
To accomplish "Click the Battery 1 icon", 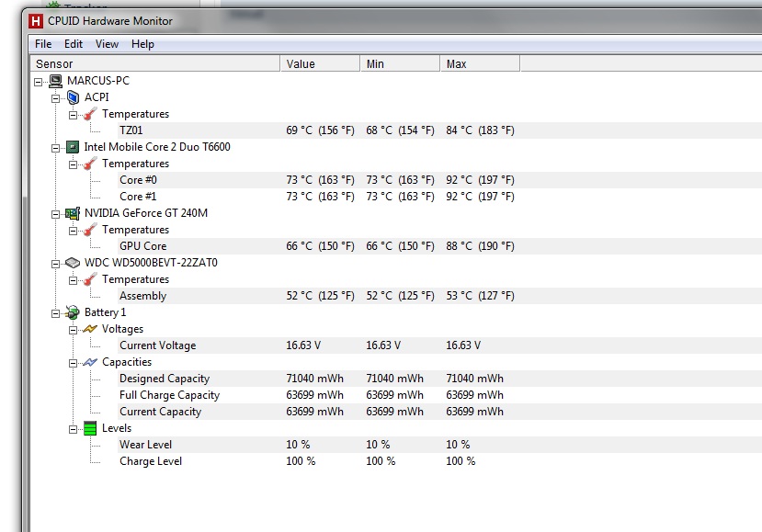I will click(x=73, y=312).
